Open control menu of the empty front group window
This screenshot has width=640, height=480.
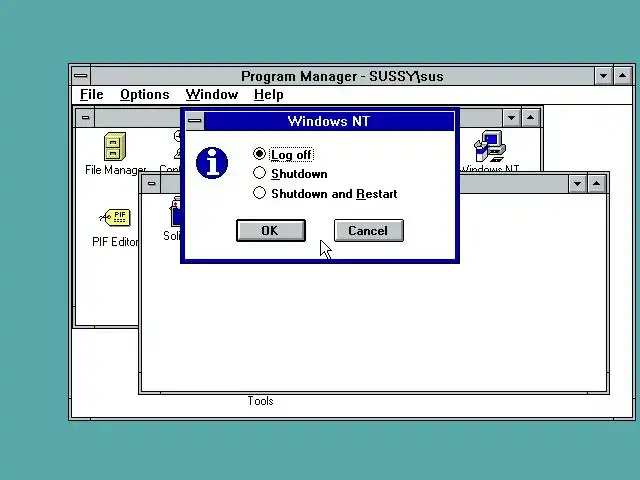[x=151, y=184]
